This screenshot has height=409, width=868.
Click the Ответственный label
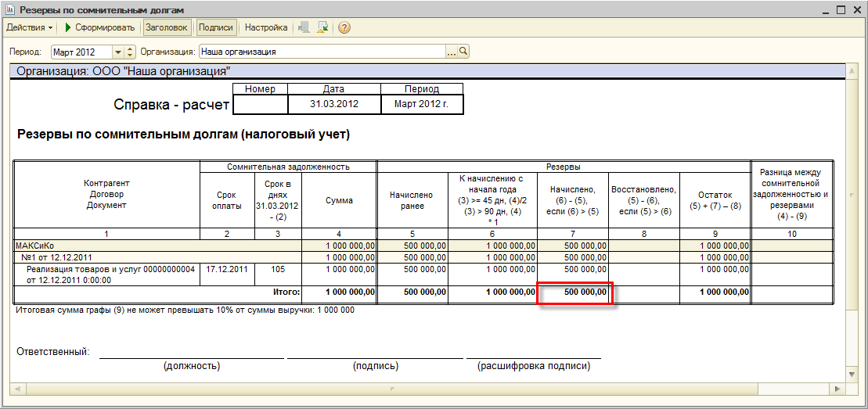click(53, 351)
